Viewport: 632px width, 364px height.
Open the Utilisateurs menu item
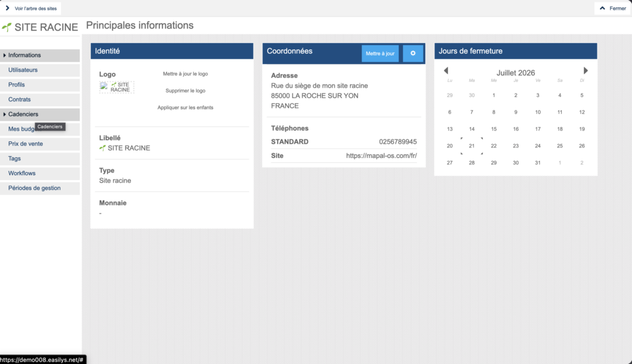pos(40,70)
